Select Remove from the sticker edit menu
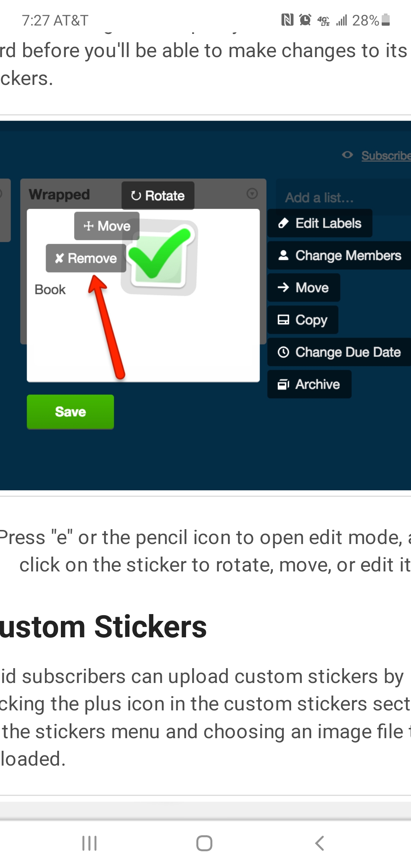Viewport: 411px width, 868px height. [86, 258]
